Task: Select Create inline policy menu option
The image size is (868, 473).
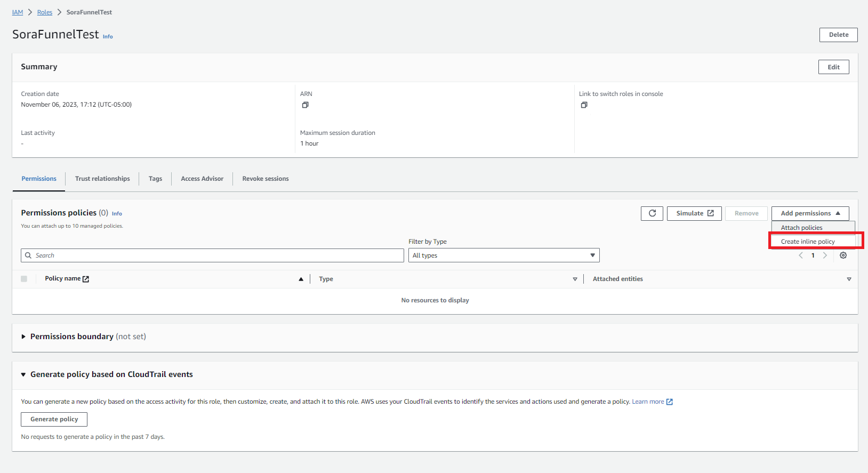Action: coord(808,242)
